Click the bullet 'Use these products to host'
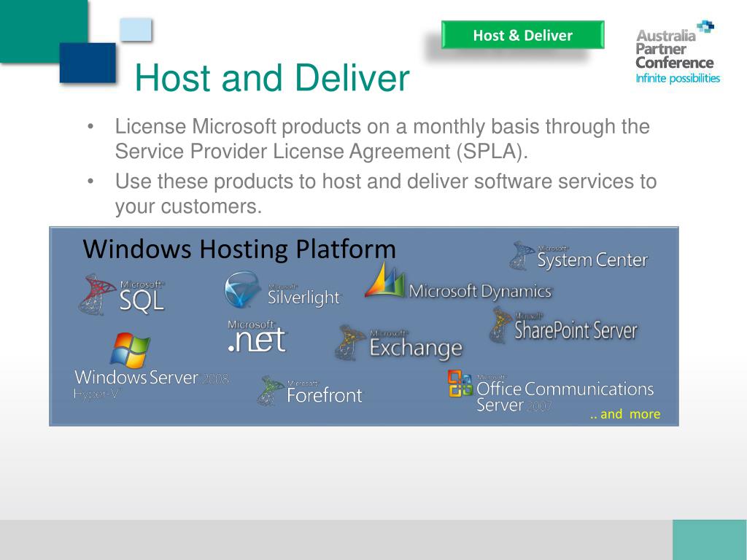Screen dimensions: 747x560 [x=385, y=194]
